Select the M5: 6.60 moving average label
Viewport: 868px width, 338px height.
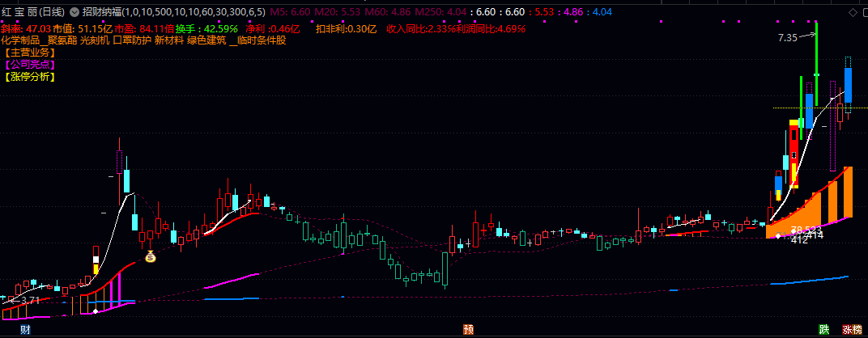coord(291,11)
